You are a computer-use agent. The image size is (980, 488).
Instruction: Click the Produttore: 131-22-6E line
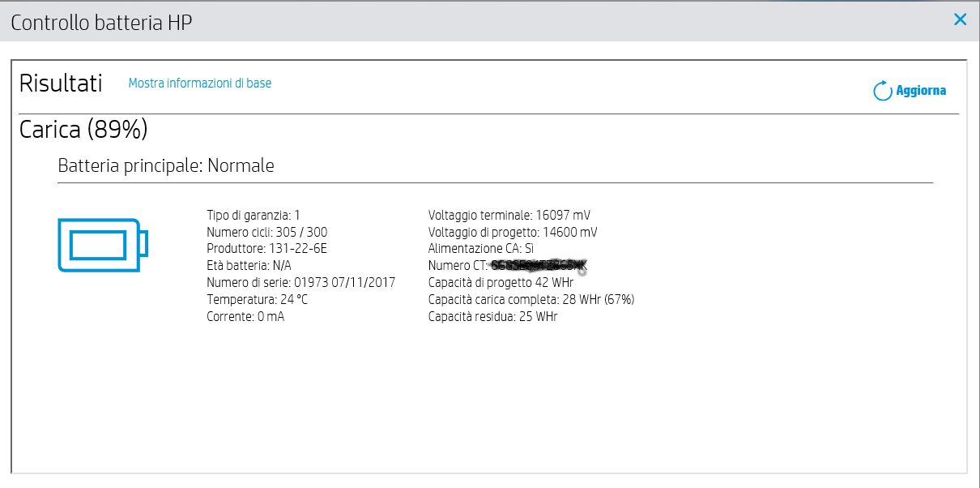[x=267, y=249]
